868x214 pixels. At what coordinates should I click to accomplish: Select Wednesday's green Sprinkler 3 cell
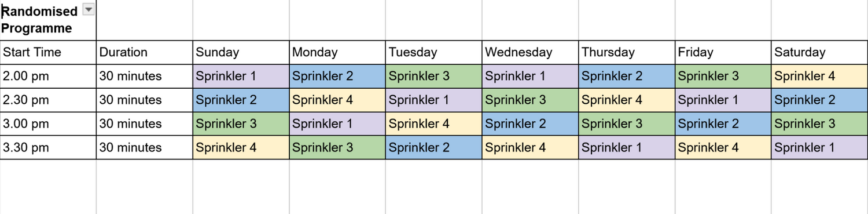(x=530, y=100)
